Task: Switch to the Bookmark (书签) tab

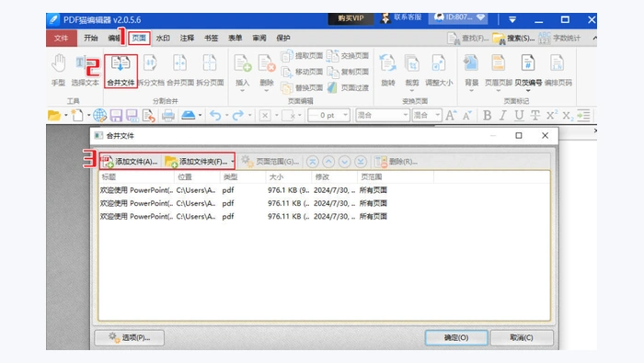Action: coord(211,39)
